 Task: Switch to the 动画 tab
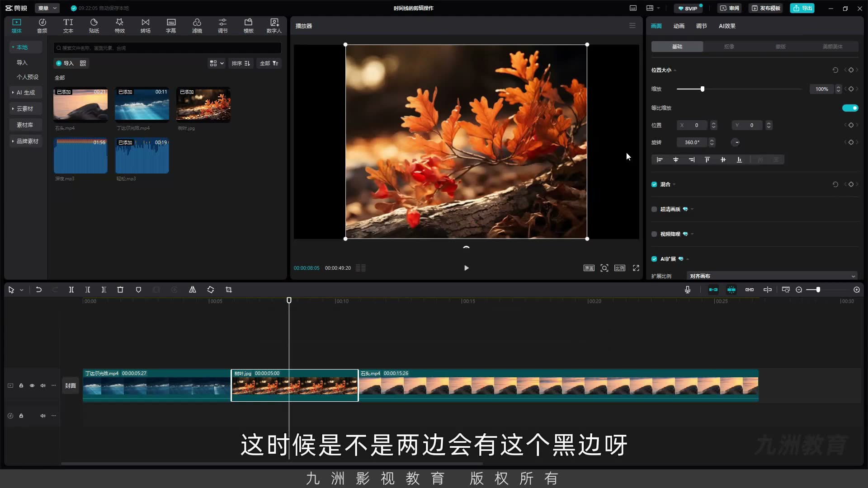coord(679,26)
